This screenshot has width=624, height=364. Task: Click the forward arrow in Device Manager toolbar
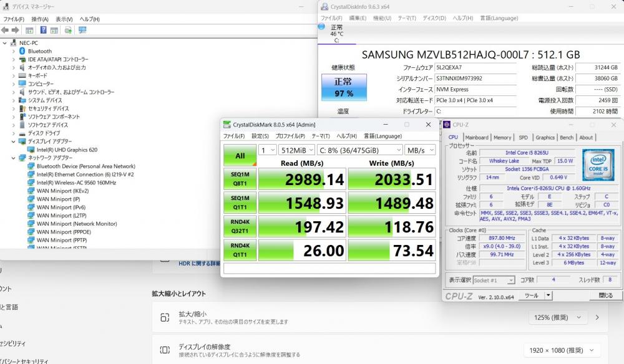tap(16, 30)
